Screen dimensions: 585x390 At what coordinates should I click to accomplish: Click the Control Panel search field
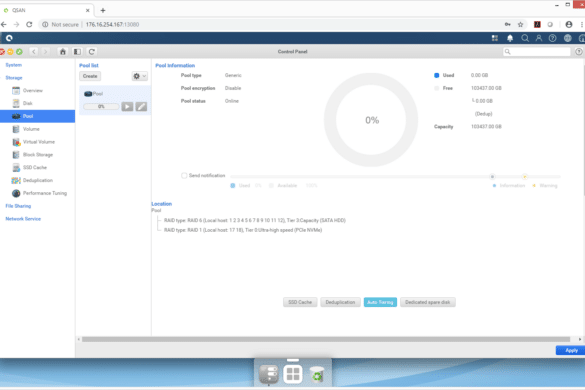pos(536,52)
